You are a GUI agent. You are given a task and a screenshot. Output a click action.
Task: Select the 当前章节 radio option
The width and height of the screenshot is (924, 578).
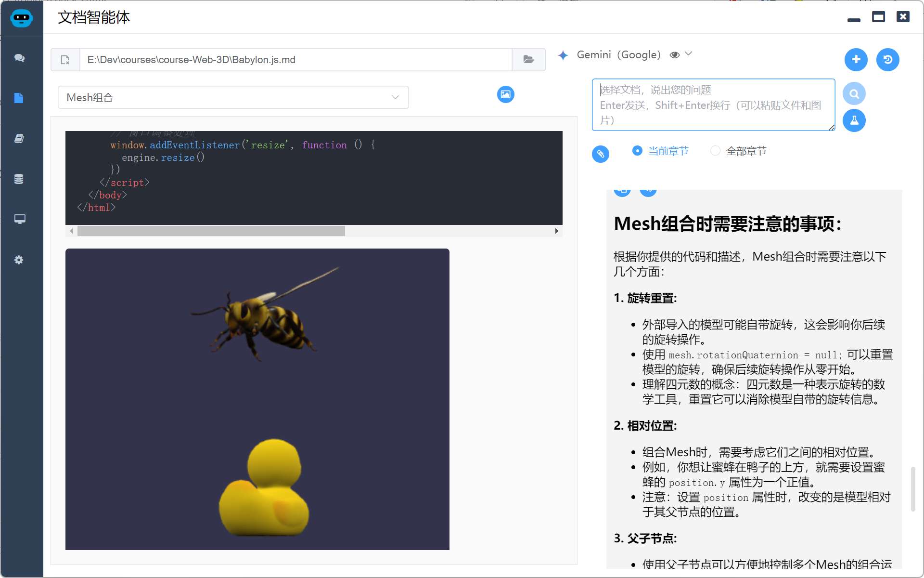pyautogui.click(x=660, y=151)
